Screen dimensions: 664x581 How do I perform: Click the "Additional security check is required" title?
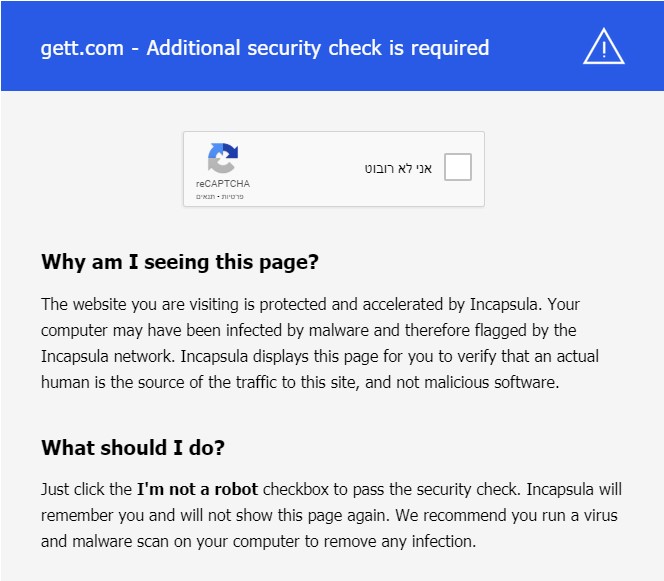point(318,47)
